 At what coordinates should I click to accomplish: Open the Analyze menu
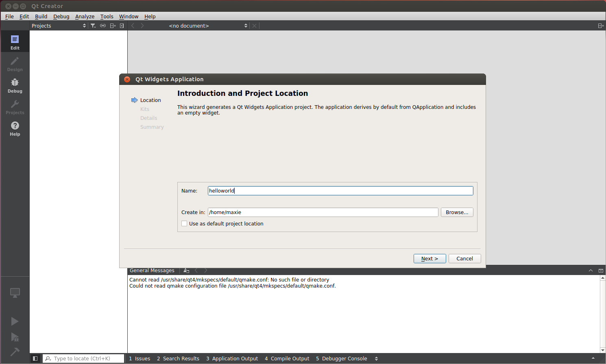(85, 16)
